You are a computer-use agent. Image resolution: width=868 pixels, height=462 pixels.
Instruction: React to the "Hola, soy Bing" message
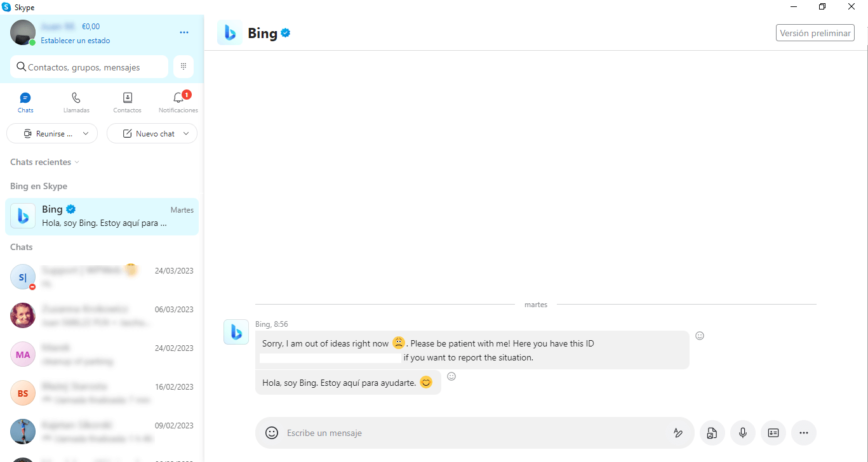pyautogui.click(x=451, y=376)
